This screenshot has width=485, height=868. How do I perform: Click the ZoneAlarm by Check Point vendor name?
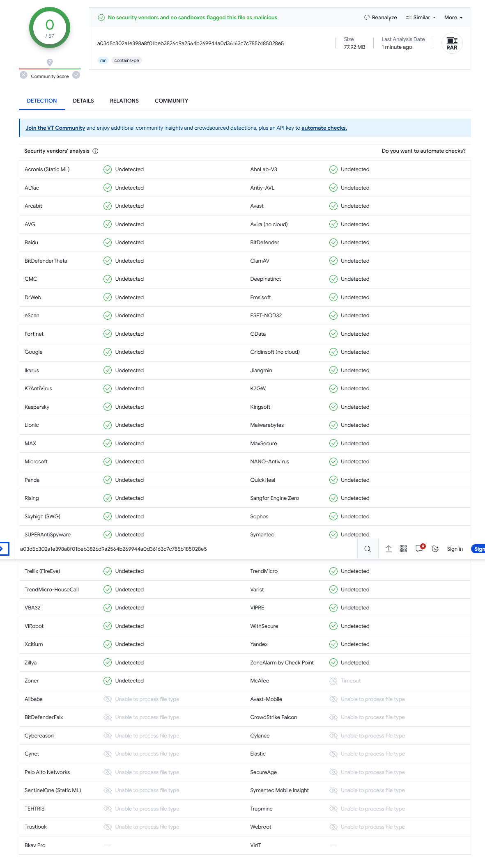coord(282,663)
